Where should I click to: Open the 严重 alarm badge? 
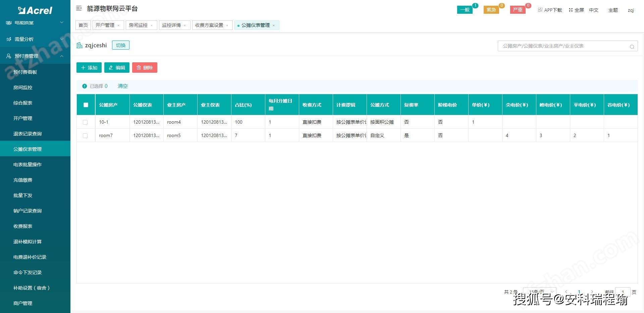(518, 10)
